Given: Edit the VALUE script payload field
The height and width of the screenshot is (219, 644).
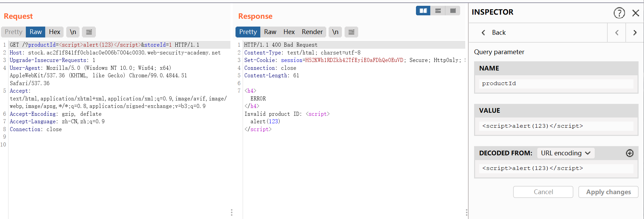Looking at the screenshot, I should (x=556, y=126).
